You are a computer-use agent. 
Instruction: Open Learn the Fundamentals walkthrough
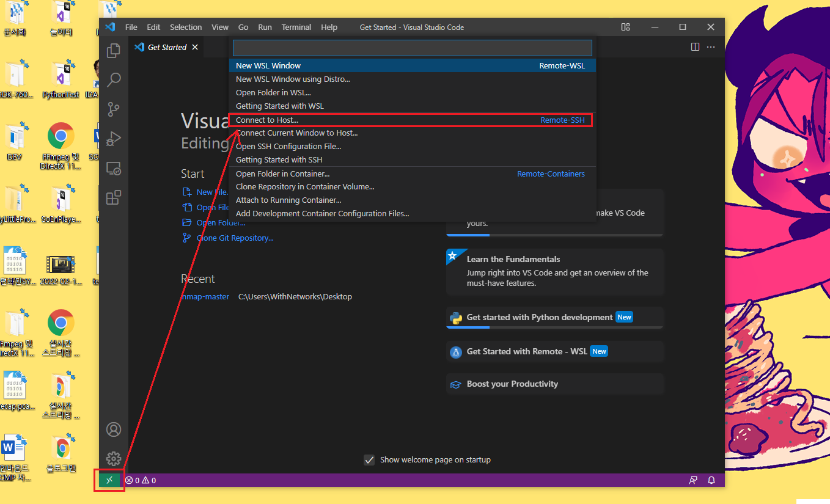pos(555,271)
